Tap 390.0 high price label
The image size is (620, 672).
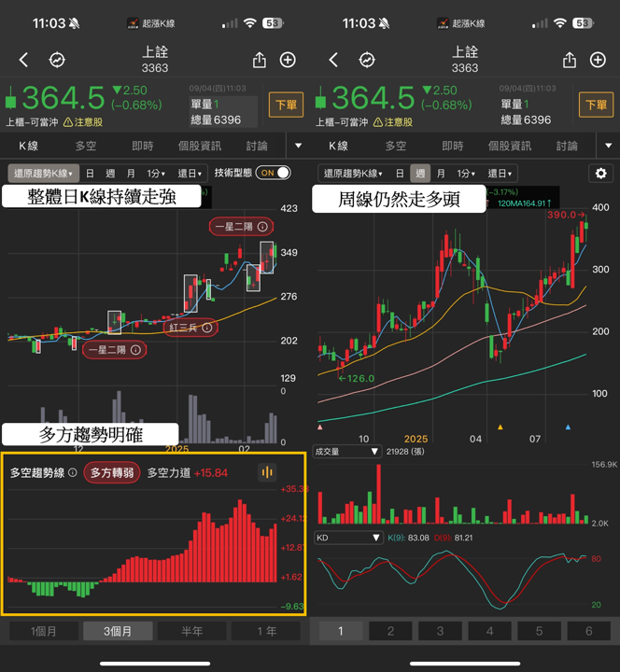pyautogui.click(x=566, y=215)
